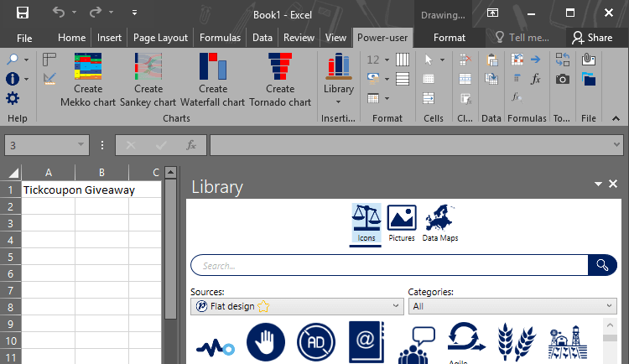Open the Undo history dropdown arrow

(x=74, y=13)
